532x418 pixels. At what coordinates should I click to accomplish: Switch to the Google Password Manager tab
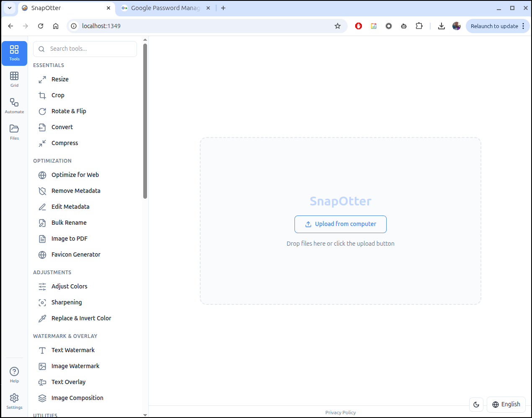click(x=165, y=8)
